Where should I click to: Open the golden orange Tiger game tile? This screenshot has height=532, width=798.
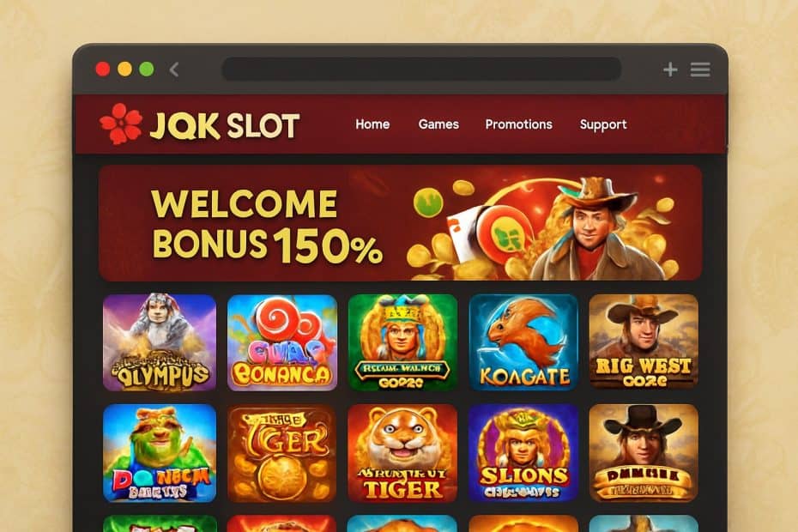(281, 453)
